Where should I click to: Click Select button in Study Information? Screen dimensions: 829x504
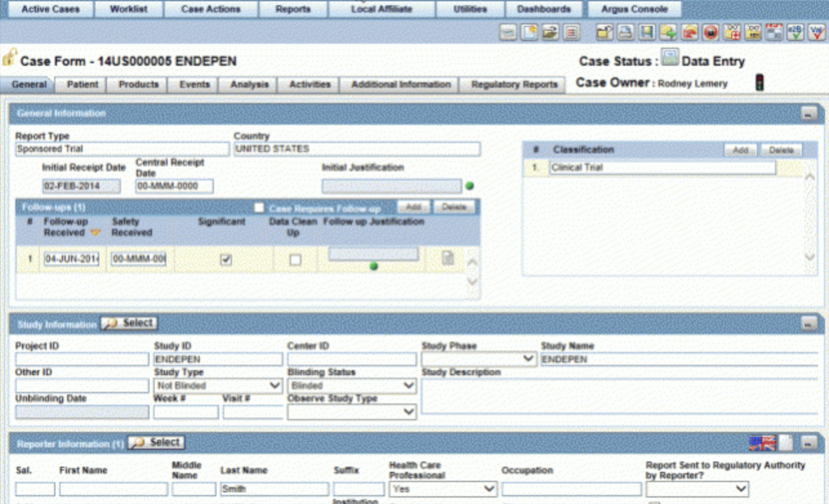tap(130, 323)
